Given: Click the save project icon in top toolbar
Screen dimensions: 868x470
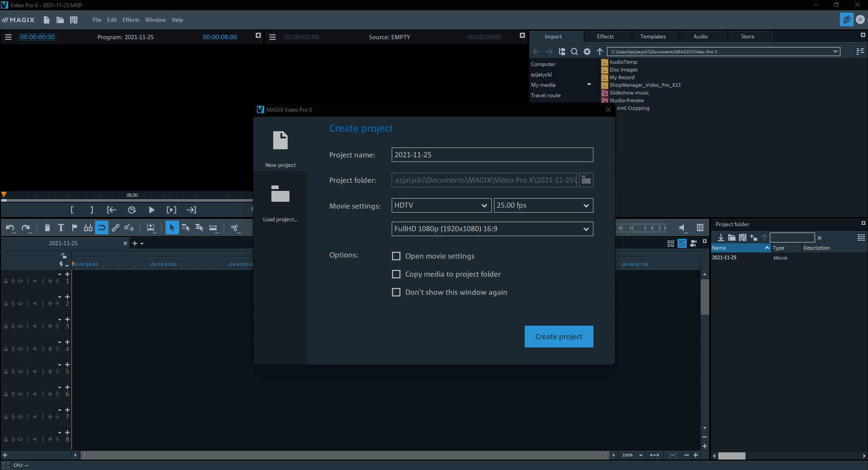Looking at the screenshot, I should tap(74, 20).
